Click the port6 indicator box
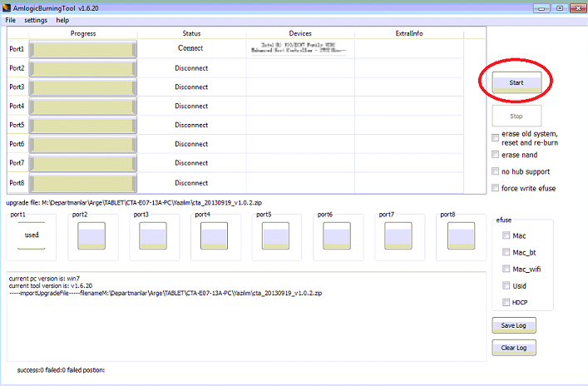Screen dimensions: 588x386 (x=337, y=235)
